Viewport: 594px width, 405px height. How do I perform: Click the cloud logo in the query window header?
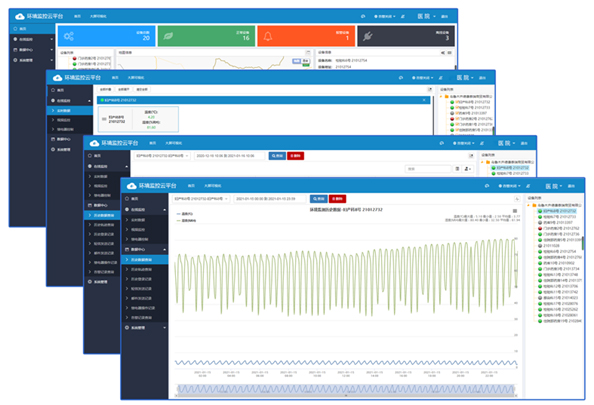pos(94,143)
